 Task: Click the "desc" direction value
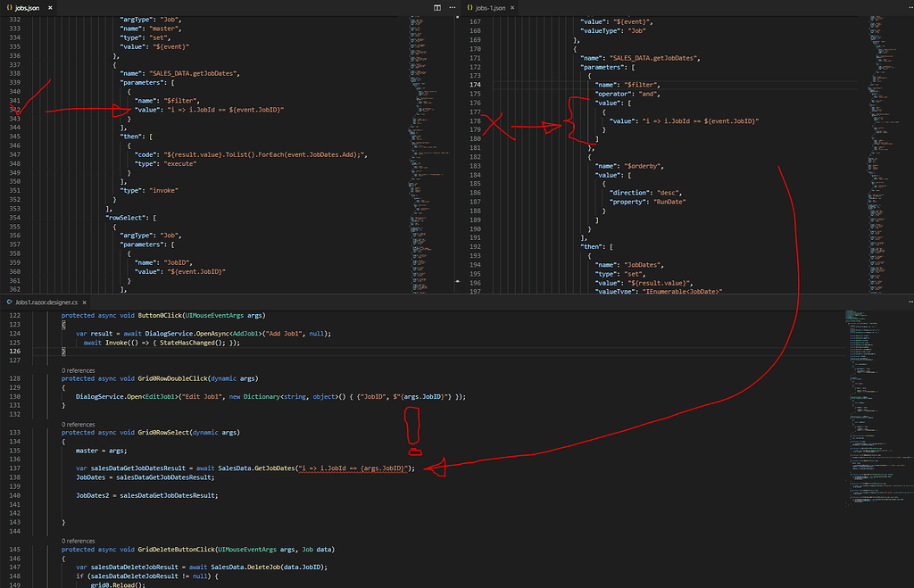tap(669, 193)
